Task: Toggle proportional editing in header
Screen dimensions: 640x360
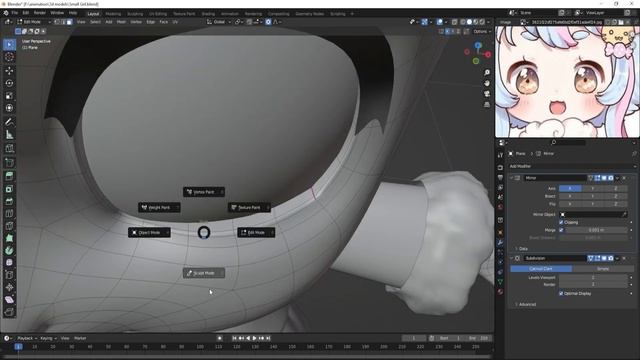Action: (x=268, y=22)
